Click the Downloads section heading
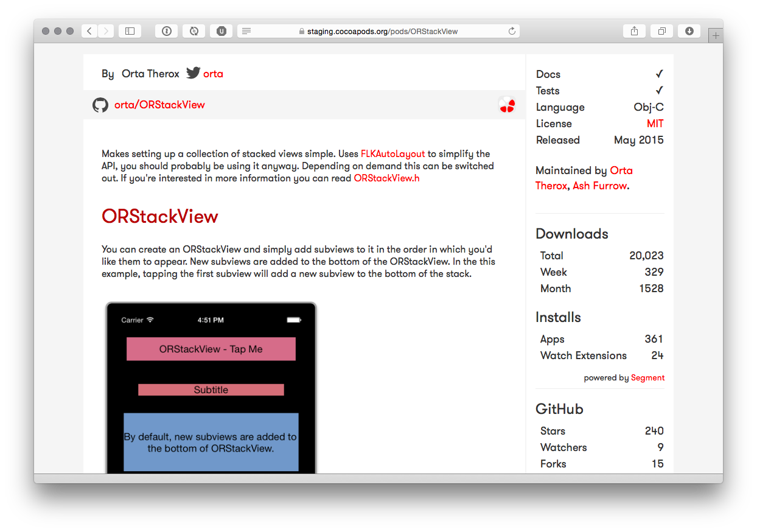Screen dimensions: 757x532 pos(572,234)
